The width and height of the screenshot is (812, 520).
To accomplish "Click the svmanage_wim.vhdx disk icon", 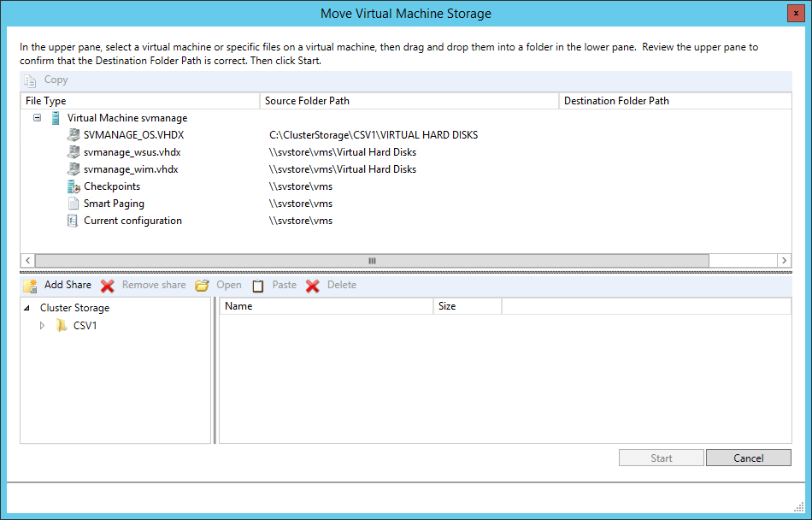I will (74, 169).
